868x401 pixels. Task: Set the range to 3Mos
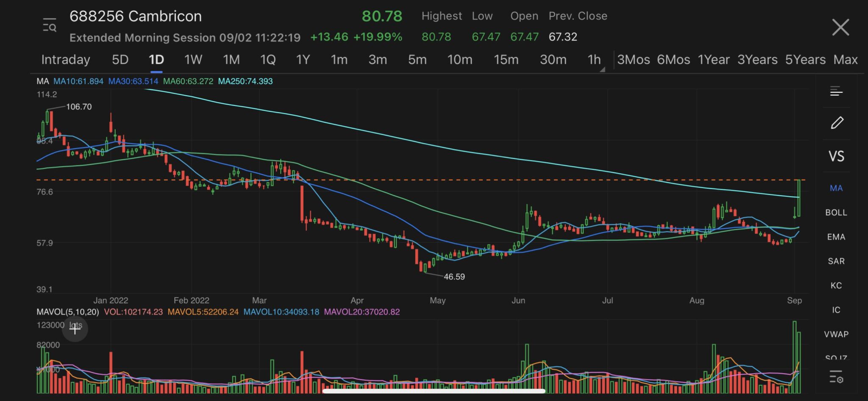[x=633, y=60]
